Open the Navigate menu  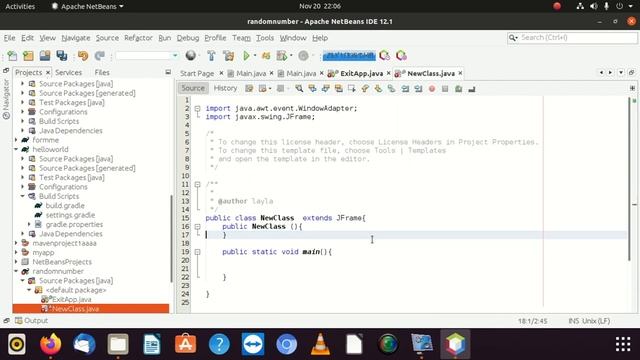coord(76,38)
